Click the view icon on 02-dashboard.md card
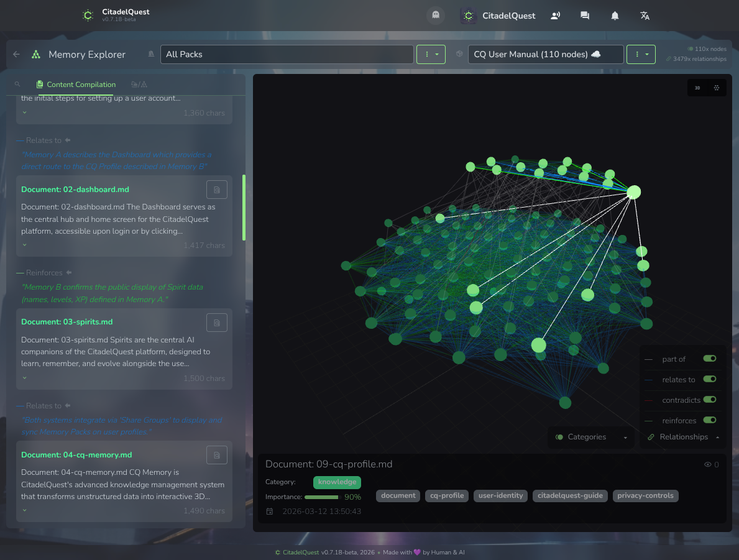The width and height of the screenshot is (739, 560). 216,190
